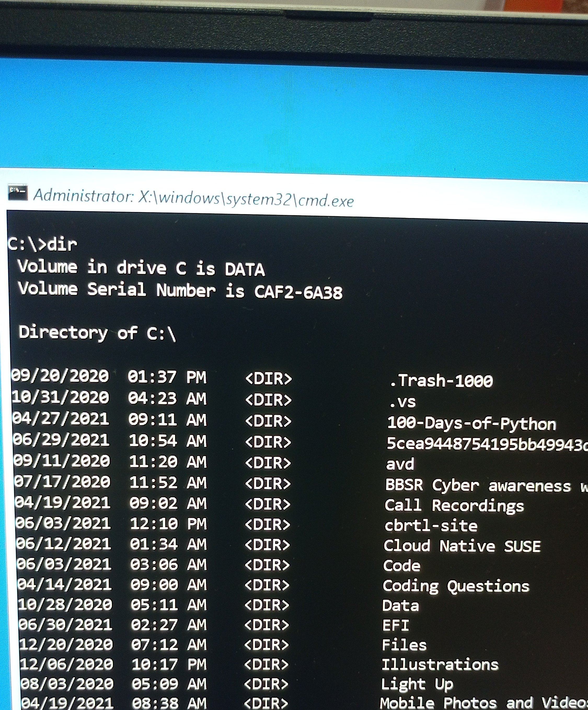Screen dimensions: 588x710
Task: Click the date 07/17/2020
Action: click(62, 482)
